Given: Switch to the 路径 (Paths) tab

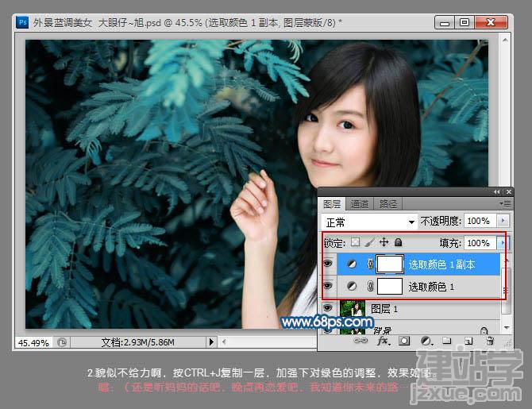Looking at the screenshot, I should click(x=387, y=204).
